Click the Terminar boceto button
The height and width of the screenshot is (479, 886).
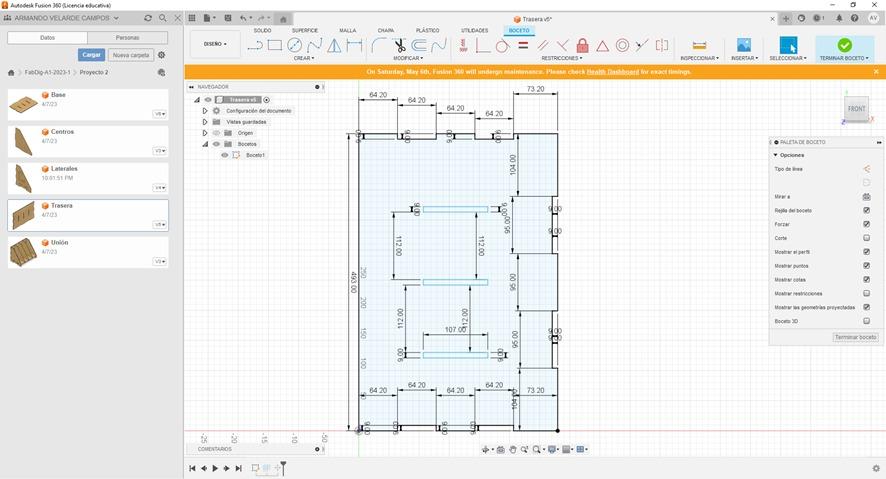pos(855,337)
